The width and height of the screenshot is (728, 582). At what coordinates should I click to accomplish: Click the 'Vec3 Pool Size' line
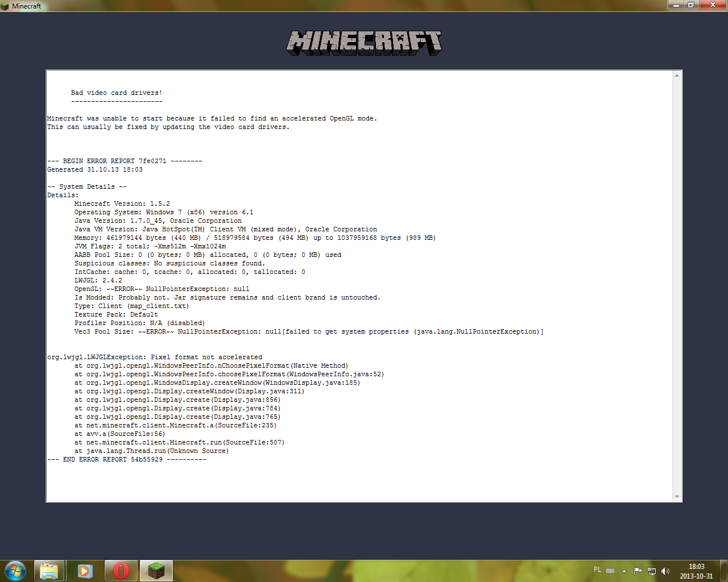[309, 331]
